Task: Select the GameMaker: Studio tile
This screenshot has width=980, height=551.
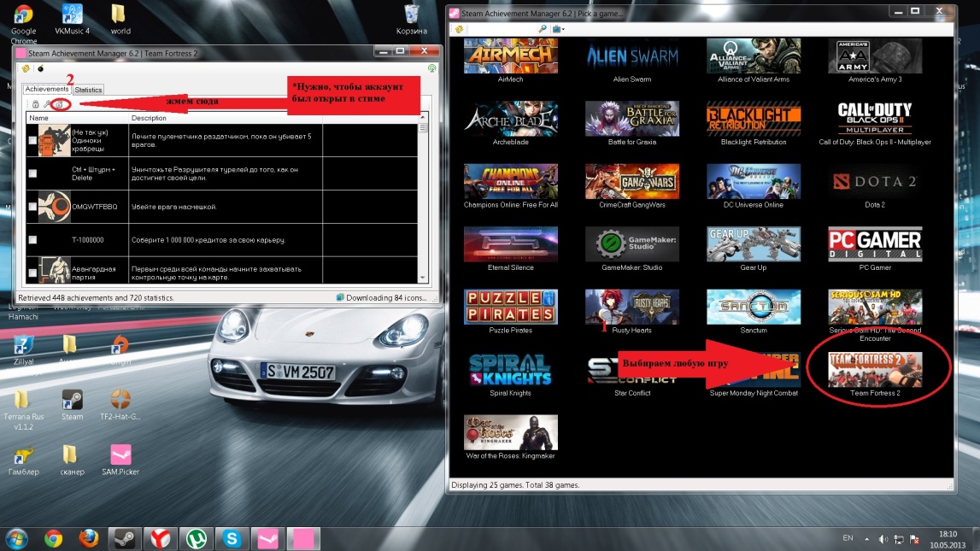Action: point(632,243)
